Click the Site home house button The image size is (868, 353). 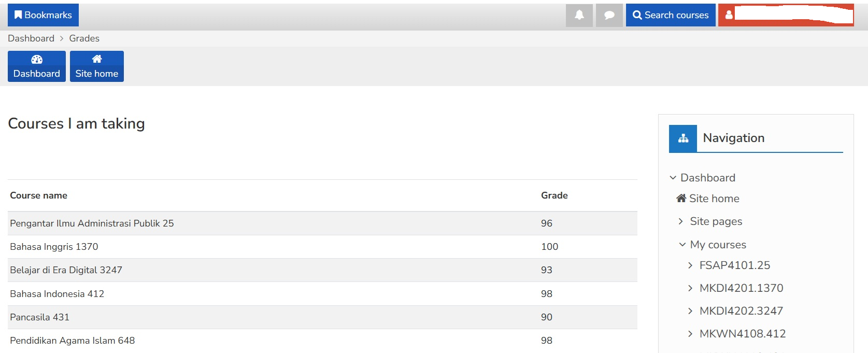97,66
